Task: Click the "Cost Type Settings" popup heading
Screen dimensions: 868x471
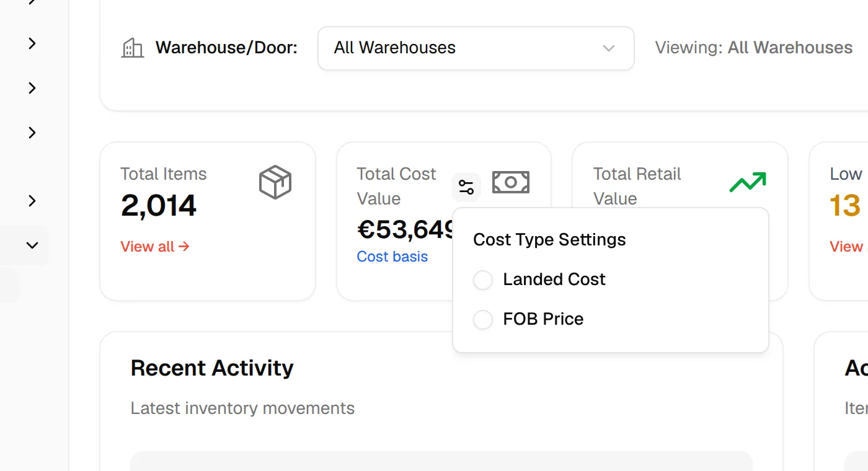Action: (x=549, y=240)
